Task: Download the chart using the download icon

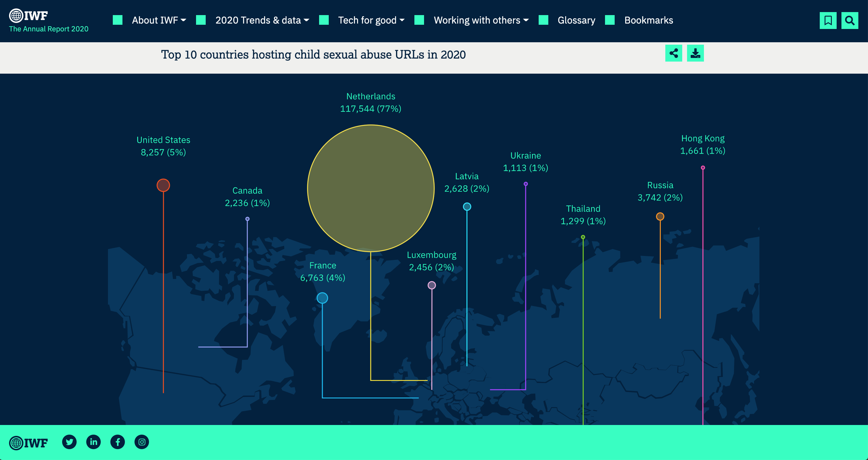Action: coord(695,53)
